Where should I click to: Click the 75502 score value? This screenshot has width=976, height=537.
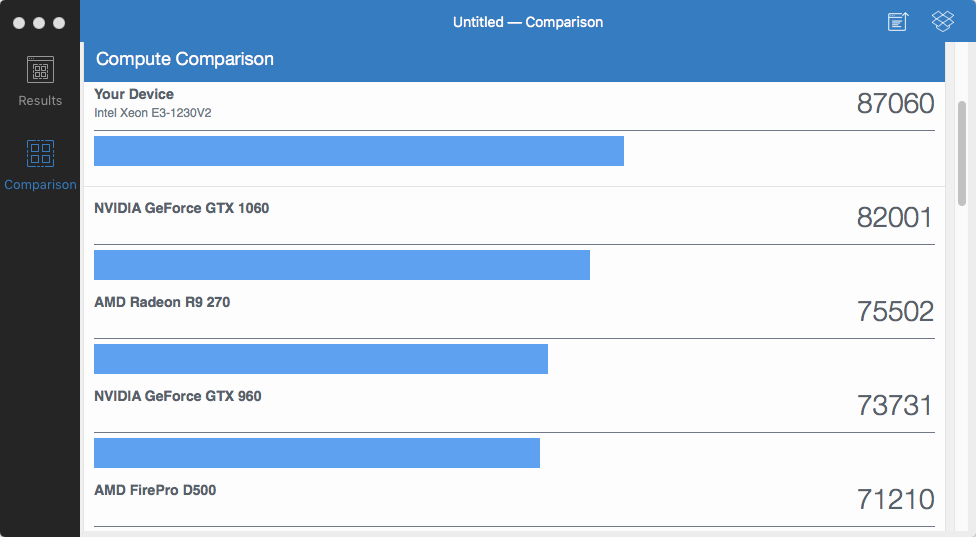tap(895, 312)
